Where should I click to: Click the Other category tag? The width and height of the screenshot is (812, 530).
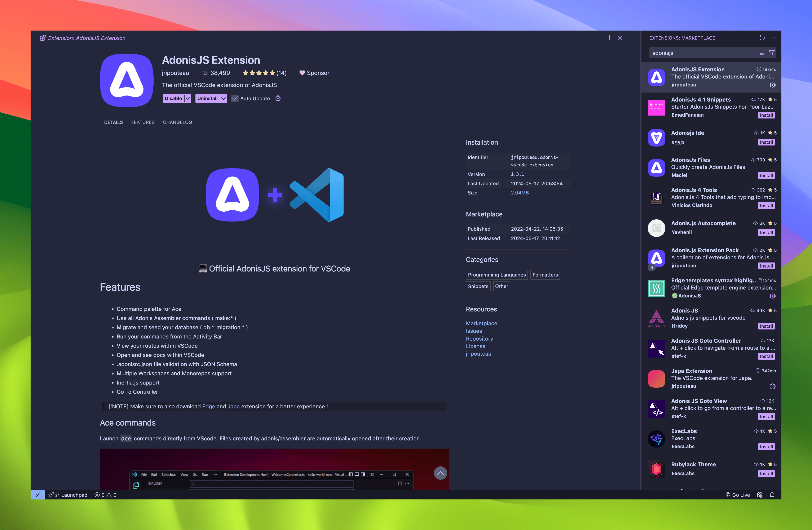(x=502, y=286)
